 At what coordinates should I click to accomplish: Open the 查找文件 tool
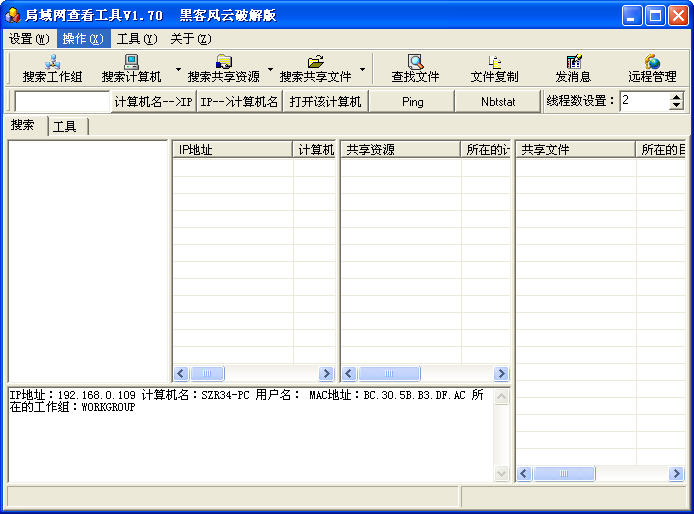415,69
